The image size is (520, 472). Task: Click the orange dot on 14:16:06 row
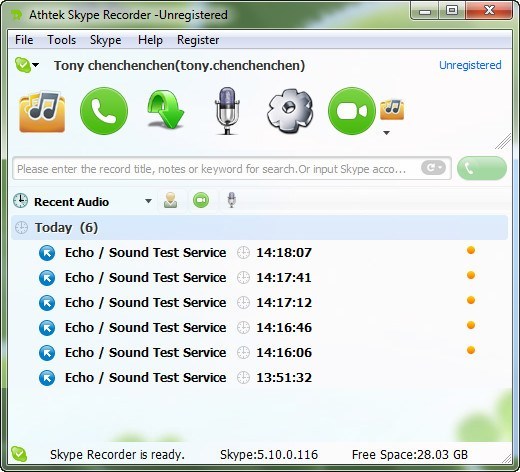(471, 350)
